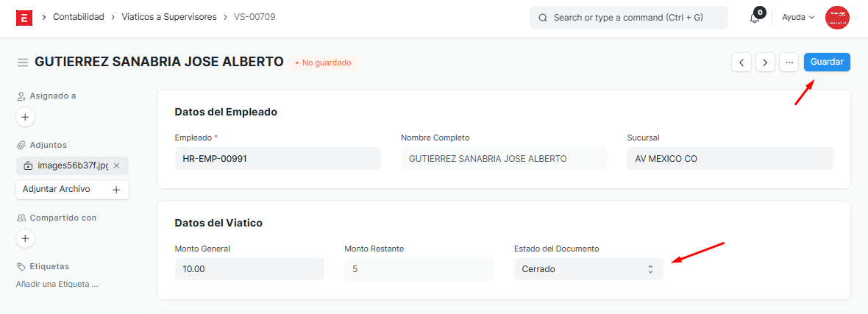Click Añadir una Etiqueta tag field
Image resolution: width=868 pixels, height=314 pixels.
[57, 284]
